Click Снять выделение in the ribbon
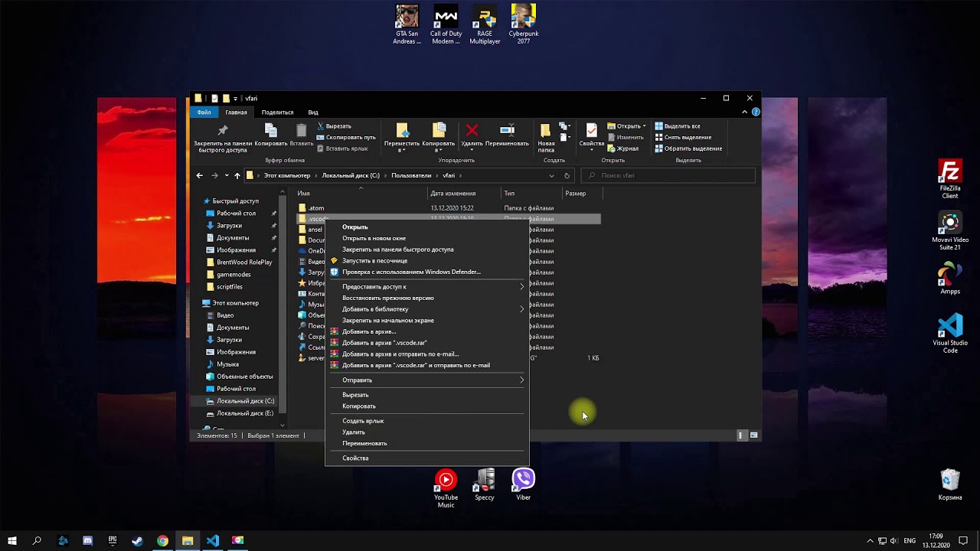The width and height of the screenshot is (980, 551). point(682,137)
